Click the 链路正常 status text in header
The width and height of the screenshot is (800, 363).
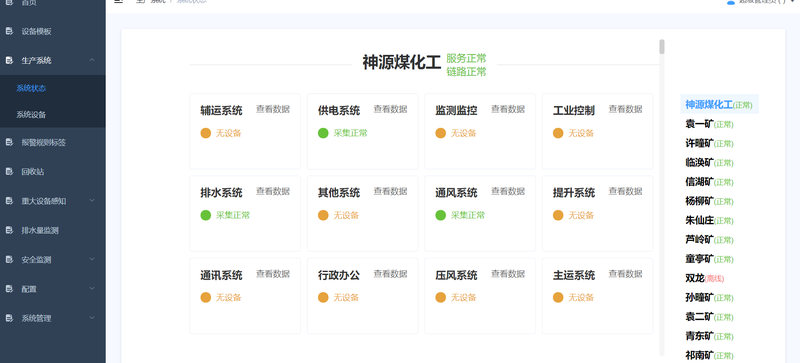click(x=466, y=72)
